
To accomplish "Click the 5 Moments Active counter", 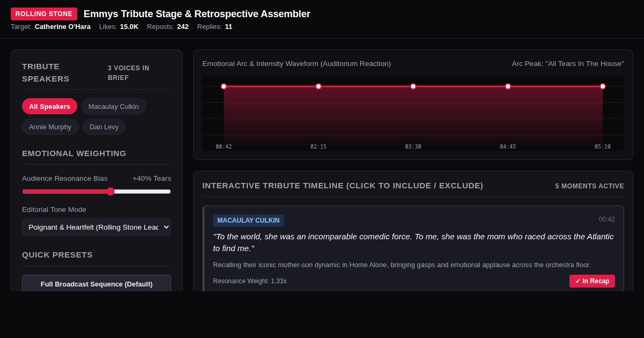I will 590,186.
